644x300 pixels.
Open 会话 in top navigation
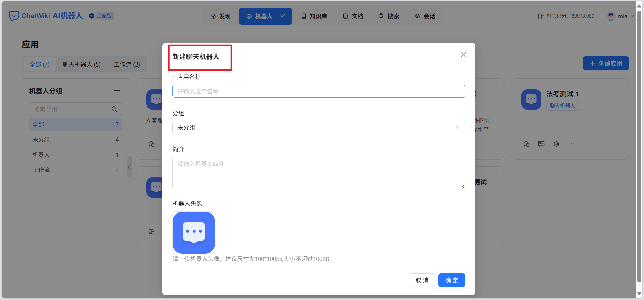[425, 16]
